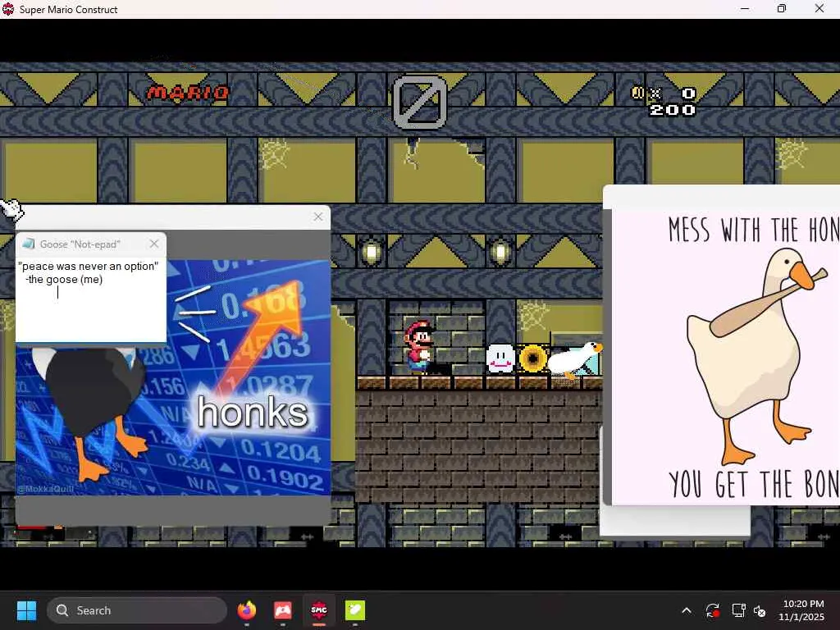The width and height of the screenshot is (840, 630).
Task: Open the red game controller taskbar app
Action: [x=282, y=610]
